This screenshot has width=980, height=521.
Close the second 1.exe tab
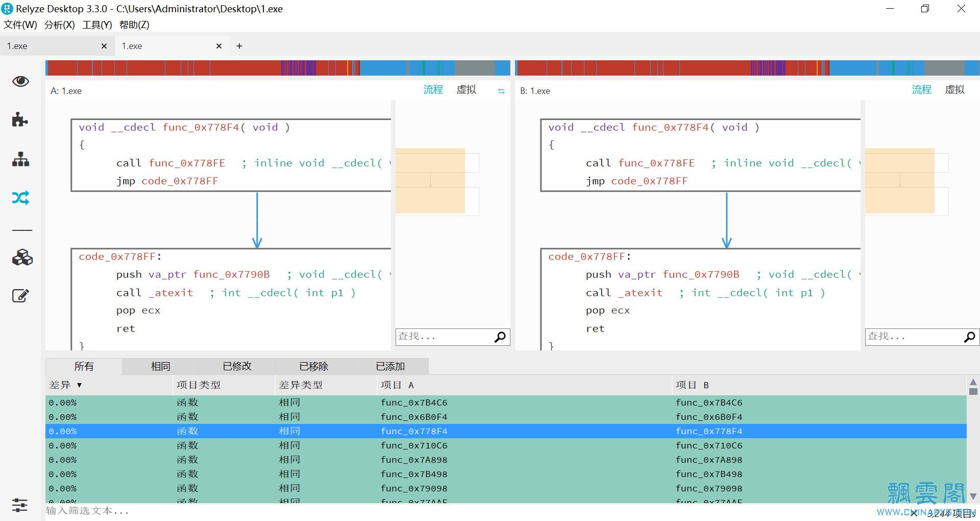(219, 46)
